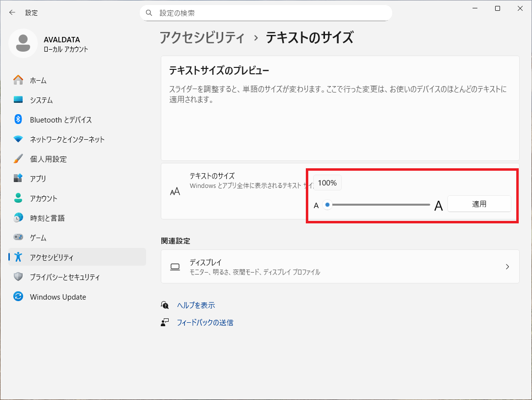
Task: Open the ディスプレイ related setting row
Action: [x=340, y=267]
